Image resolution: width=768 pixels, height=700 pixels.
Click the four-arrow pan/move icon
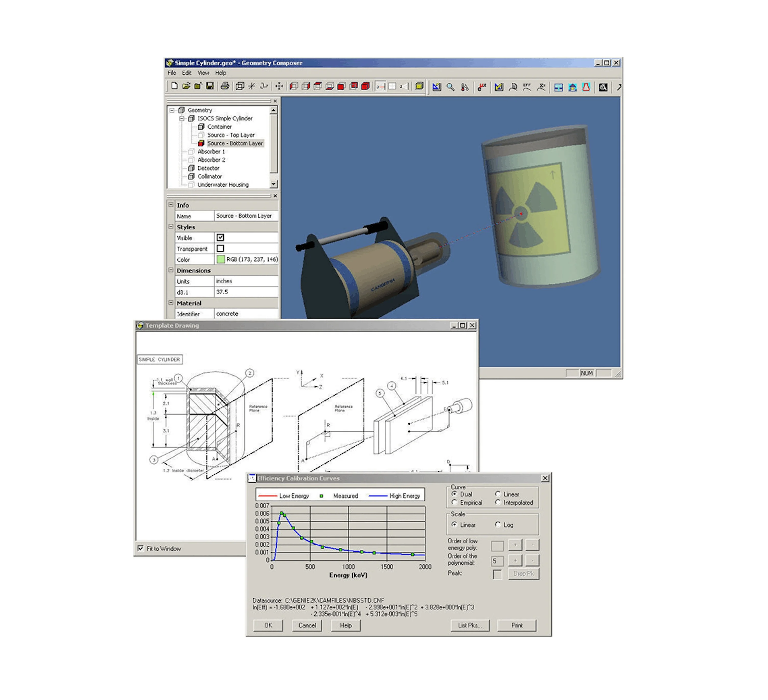pyautogui.click(x=279, y=86)
